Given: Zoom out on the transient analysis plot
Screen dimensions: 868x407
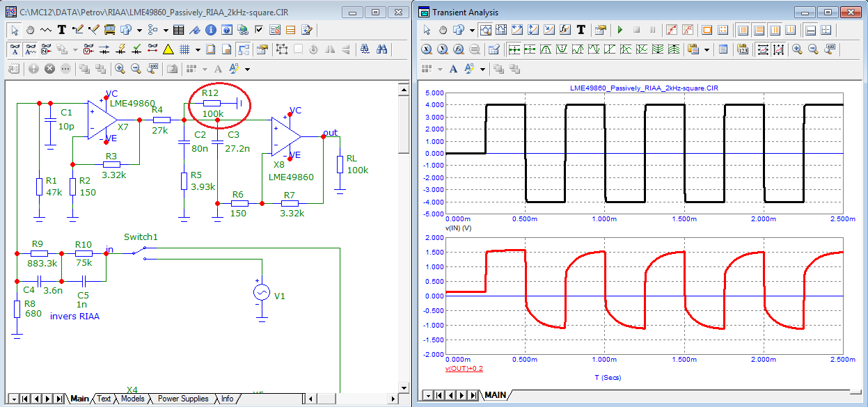Looking at the screenshot, I should point(812,49).
